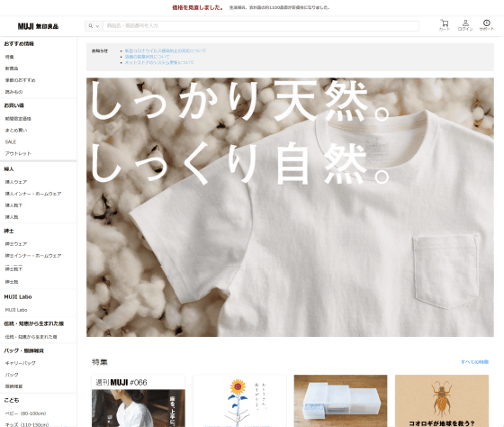Open the MUJI Labo sidebar link
The height and width of the screenshot is (427, 504).
point(16,310)
